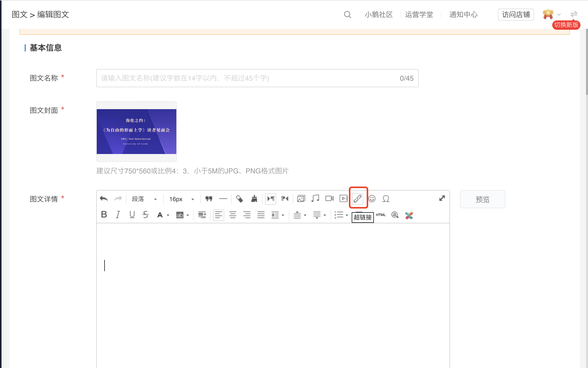Toggle bold formatting
This screenshot has height=368, width=588.
click(104, 214)
